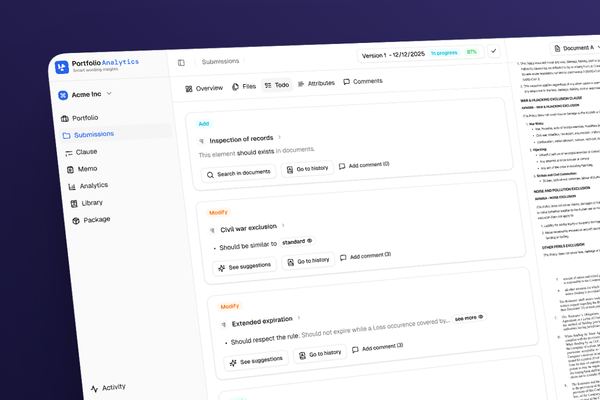Open the Acme Inc organization dropdown

pyautogui.click(x=85, y=94)
